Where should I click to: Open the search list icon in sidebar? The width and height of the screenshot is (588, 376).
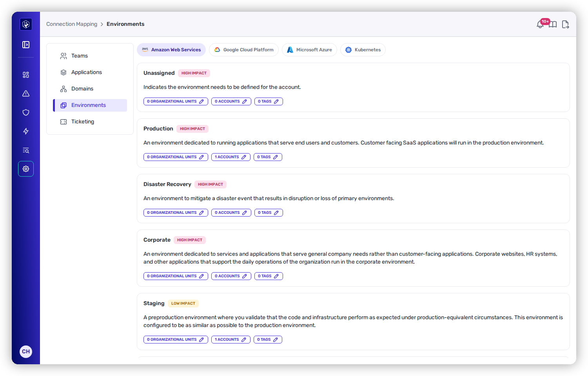click(26, 150)
